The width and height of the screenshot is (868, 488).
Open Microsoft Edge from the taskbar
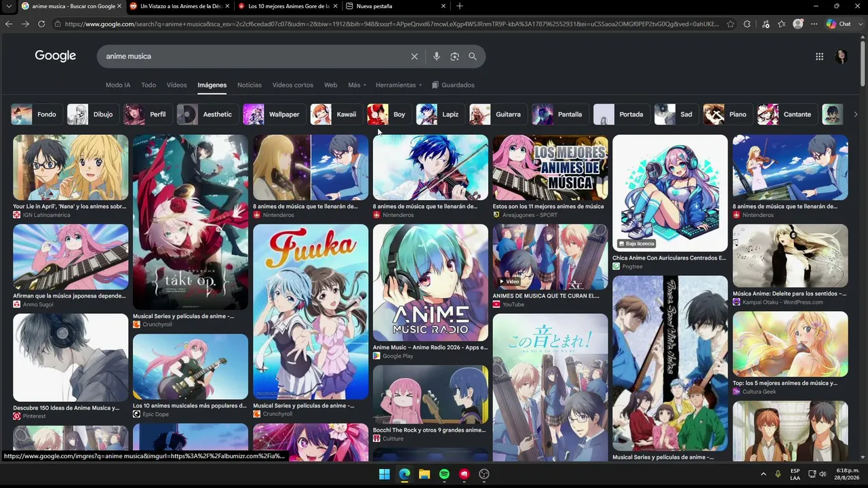[404, 474]
